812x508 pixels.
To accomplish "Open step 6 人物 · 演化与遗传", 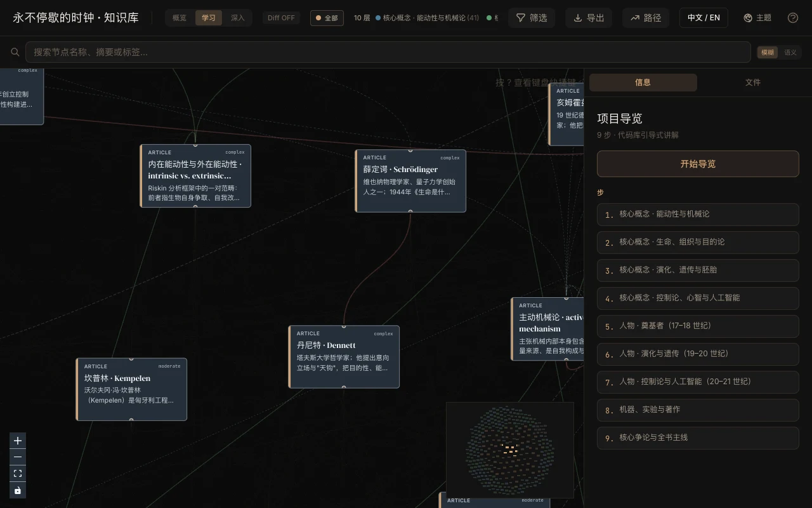I will [698, 354].
